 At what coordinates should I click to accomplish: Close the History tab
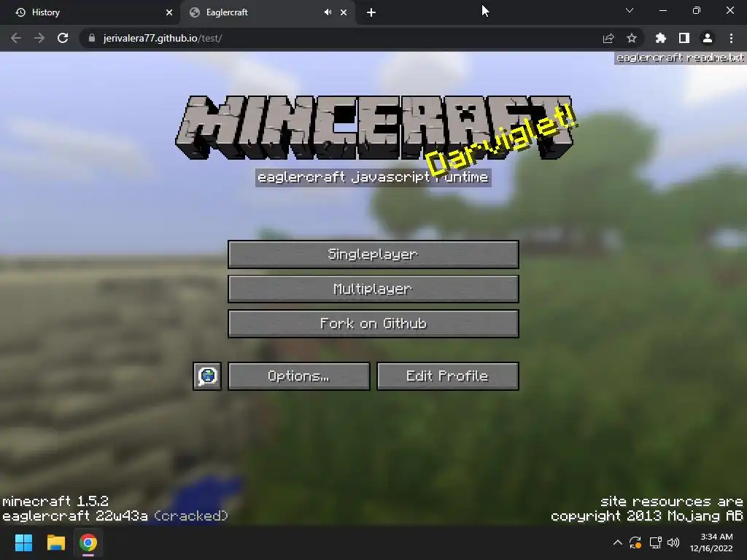coord(169,12)
